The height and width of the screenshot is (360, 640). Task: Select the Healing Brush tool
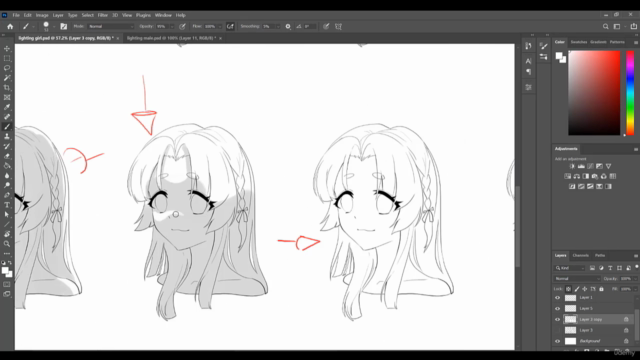tap(7, 117)
